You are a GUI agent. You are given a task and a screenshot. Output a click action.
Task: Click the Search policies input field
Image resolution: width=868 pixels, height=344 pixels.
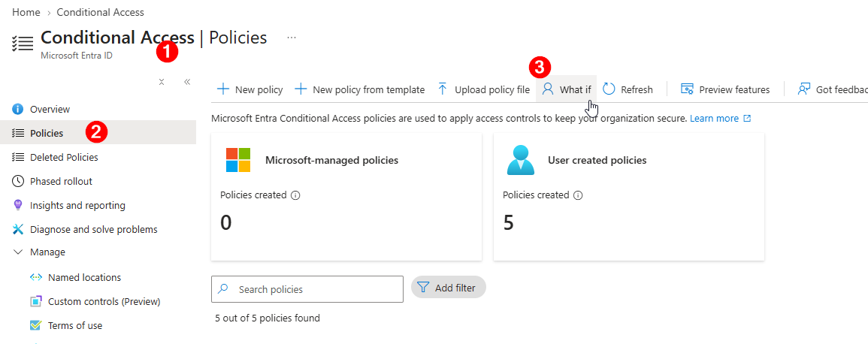point(307,289)
